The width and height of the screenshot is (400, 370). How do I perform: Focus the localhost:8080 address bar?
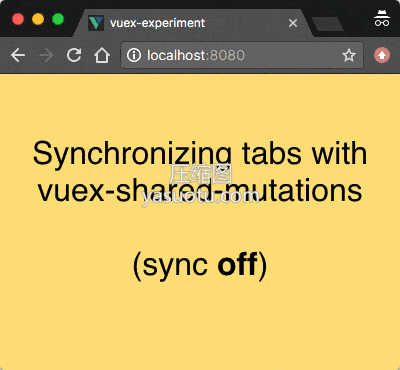click(242, 55)
